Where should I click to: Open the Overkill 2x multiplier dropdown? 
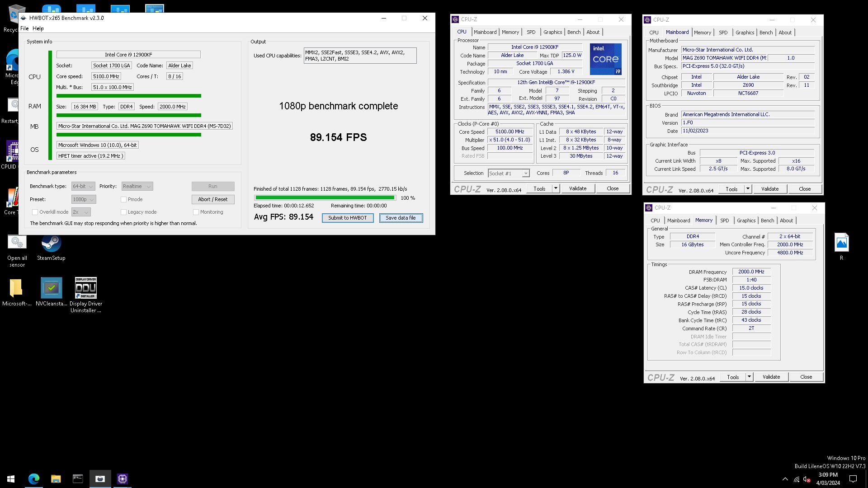pos(81,212)
